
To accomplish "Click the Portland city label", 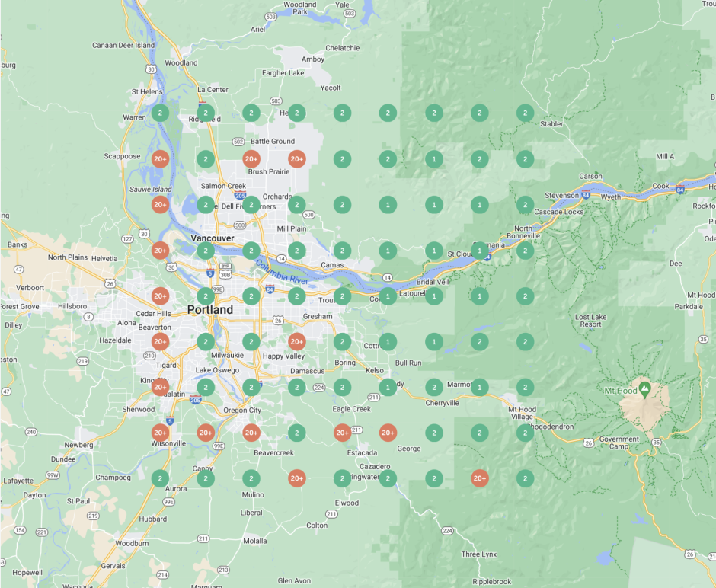I will 210,311.
